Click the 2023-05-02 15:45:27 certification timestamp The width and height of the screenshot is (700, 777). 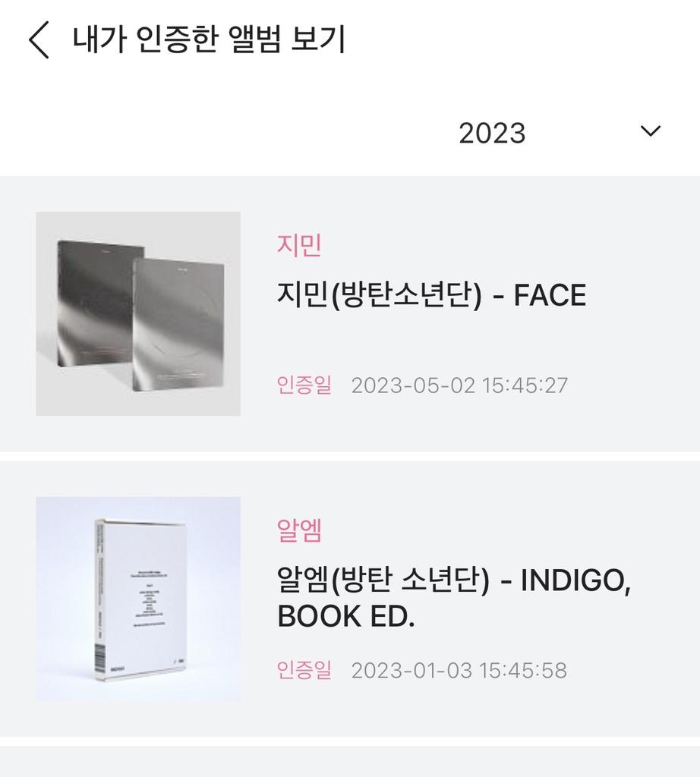[x=459, y=385]
